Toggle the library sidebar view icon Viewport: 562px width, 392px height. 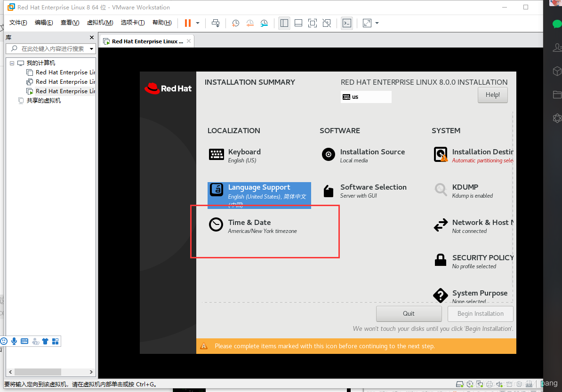[x=284, y=23]
